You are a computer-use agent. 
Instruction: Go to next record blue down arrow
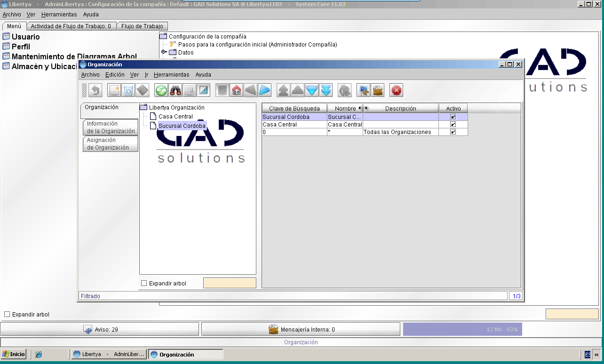[312, 90]
